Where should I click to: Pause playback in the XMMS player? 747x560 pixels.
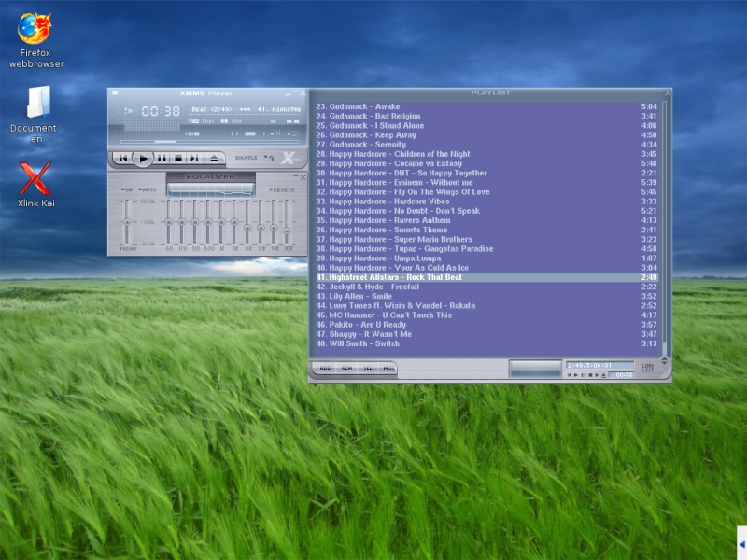click(x=162, y=158)
